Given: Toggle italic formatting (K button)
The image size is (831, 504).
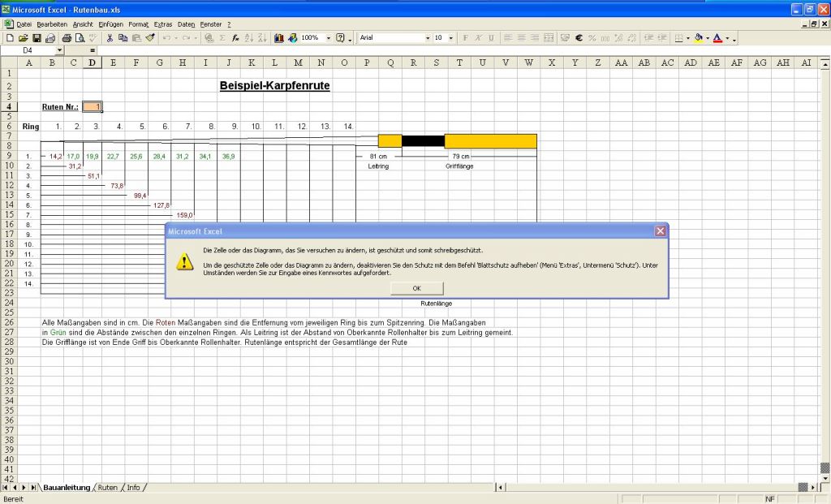Looking at the screenshot, I should click(x=479, y=38).
